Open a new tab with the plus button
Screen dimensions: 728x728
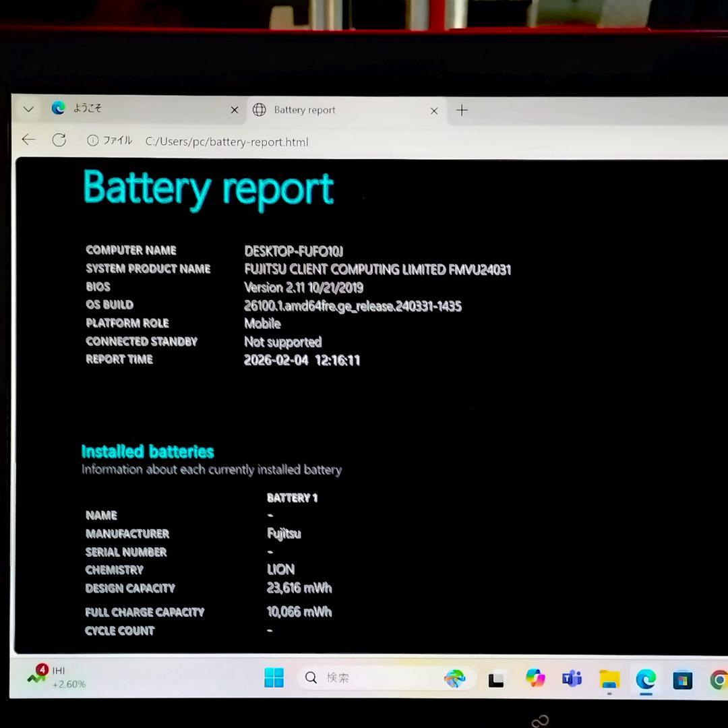[462, 110]
